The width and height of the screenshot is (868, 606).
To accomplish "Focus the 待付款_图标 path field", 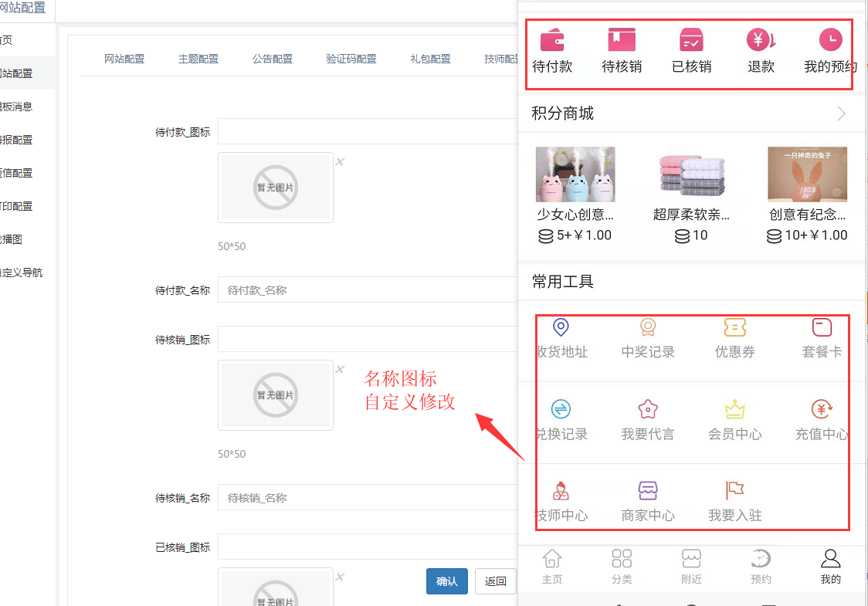I will point(368,131).
